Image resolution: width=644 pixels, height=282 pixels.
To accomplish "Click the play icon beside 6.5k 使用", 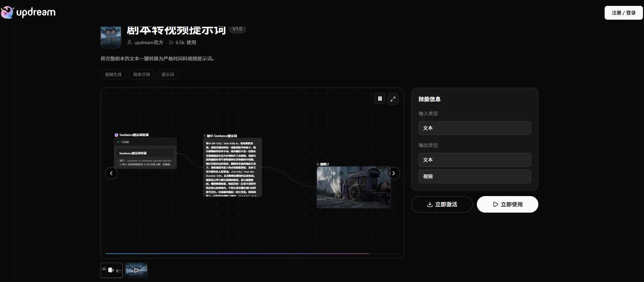I will (x=171, y=42).
